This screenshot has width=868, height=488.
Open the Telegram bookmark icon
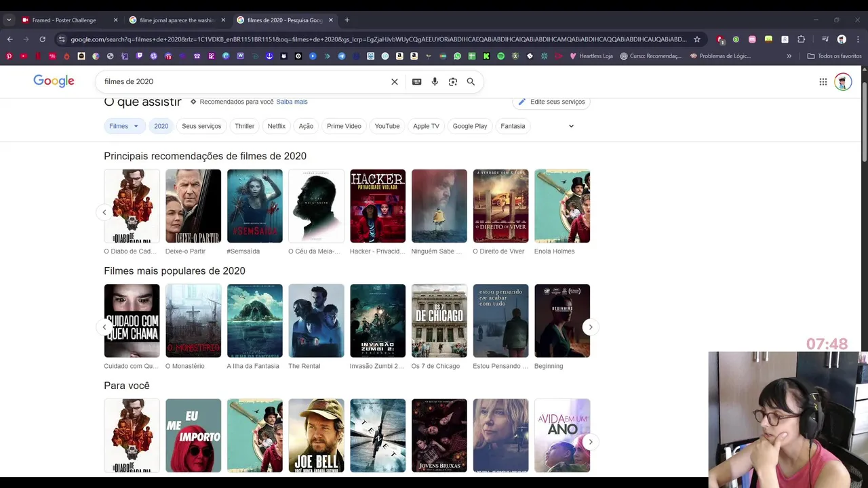[x=342, y=56]
